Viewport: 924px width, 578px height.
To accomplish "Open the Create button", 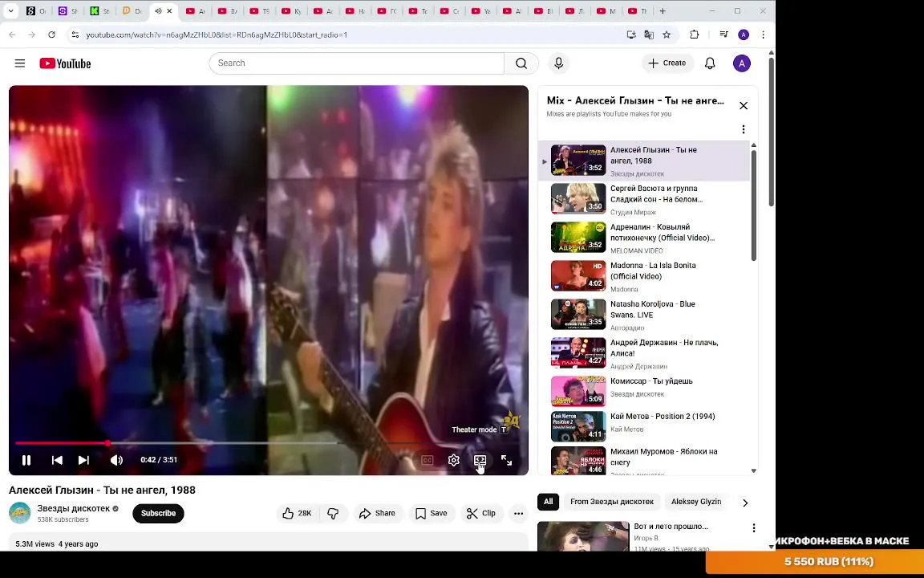I will point(667,63).
